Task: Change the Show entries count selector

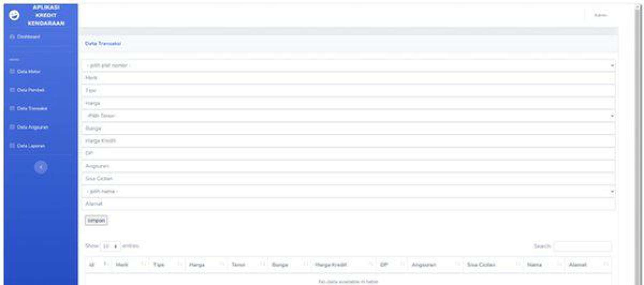Action: click(x=110, y=246)
